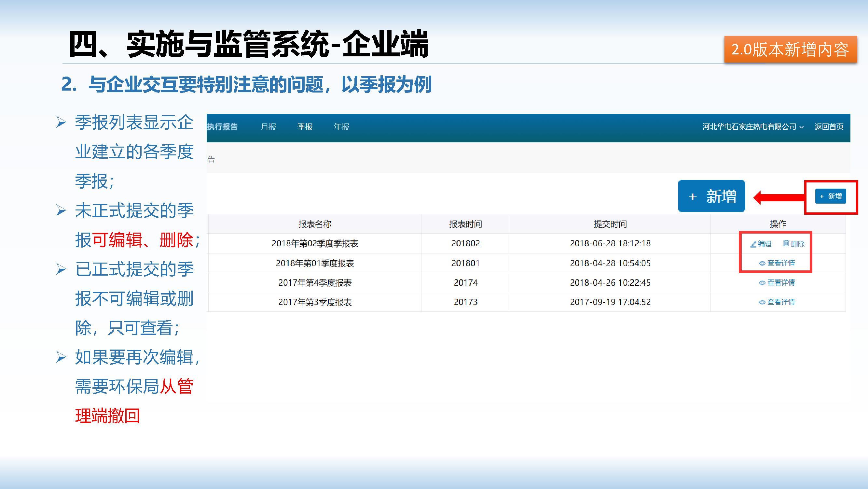The height and width of the screenshot is (489, 868).
Task: Click the trash delete icon for 2018年第02季度
Action: tap(786, 243)
